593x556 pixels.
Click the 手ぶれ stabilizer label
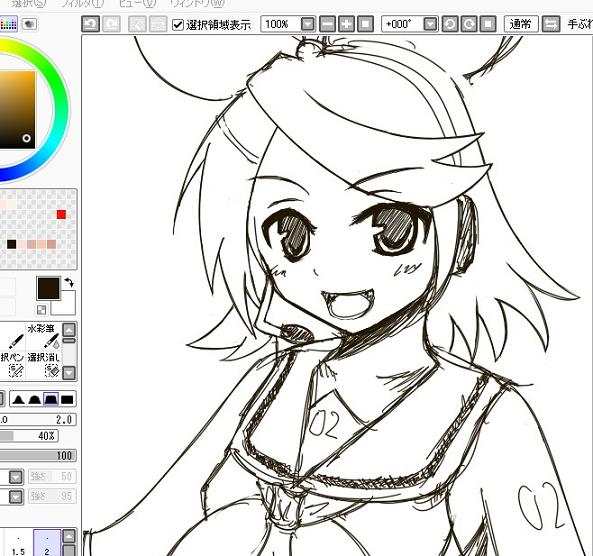pos(580,25)
